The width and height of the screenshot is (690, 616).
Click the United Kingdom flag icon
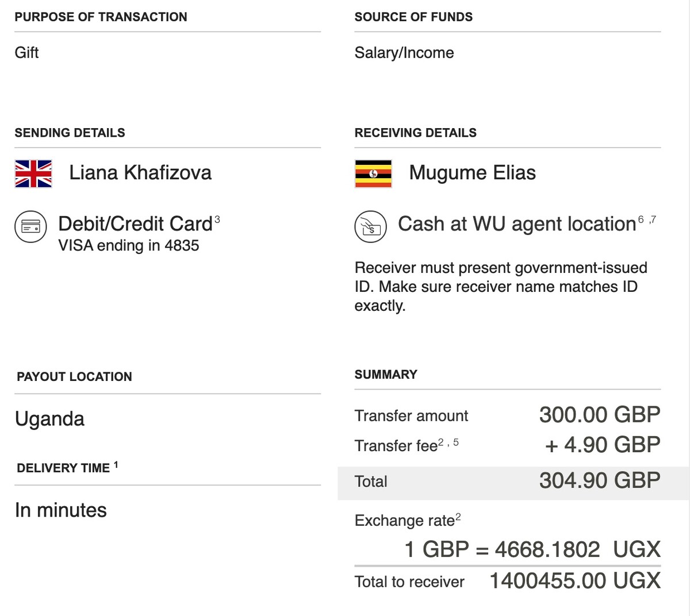pyautogui.click(x=33, y=174)
